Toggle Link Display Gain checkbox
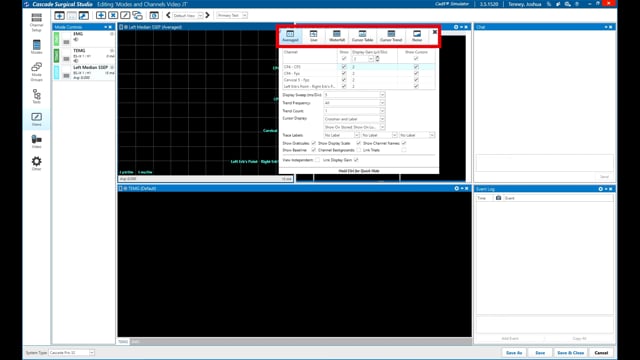Screen dimensions: 640x360 [x=356, y=160]
